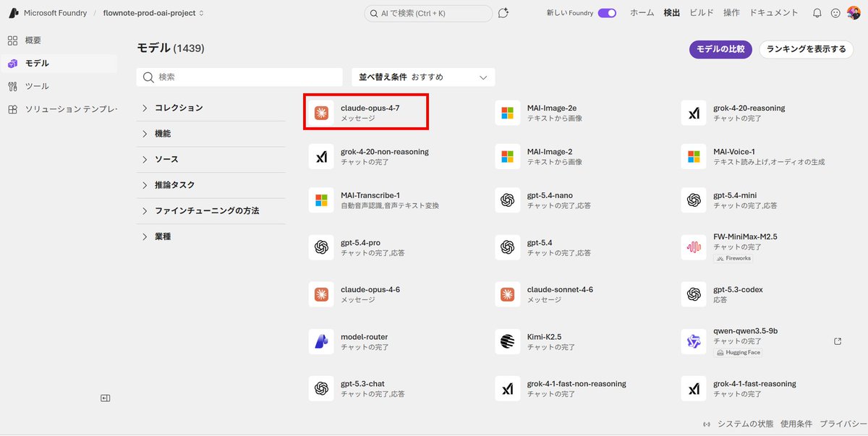
Task: Click the FW-MiniMax-M2.5 waveform icon
Action: coord(694,247)
